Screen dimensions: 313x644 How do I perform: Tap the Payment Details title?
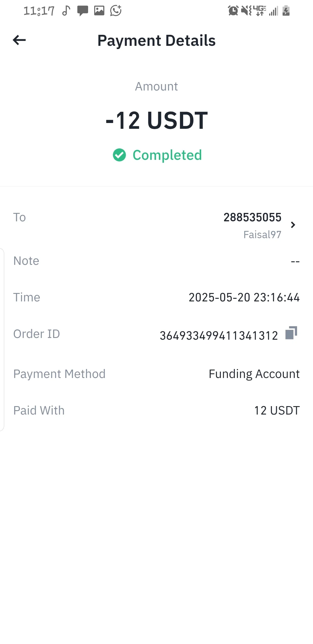[x=156, y=40]
